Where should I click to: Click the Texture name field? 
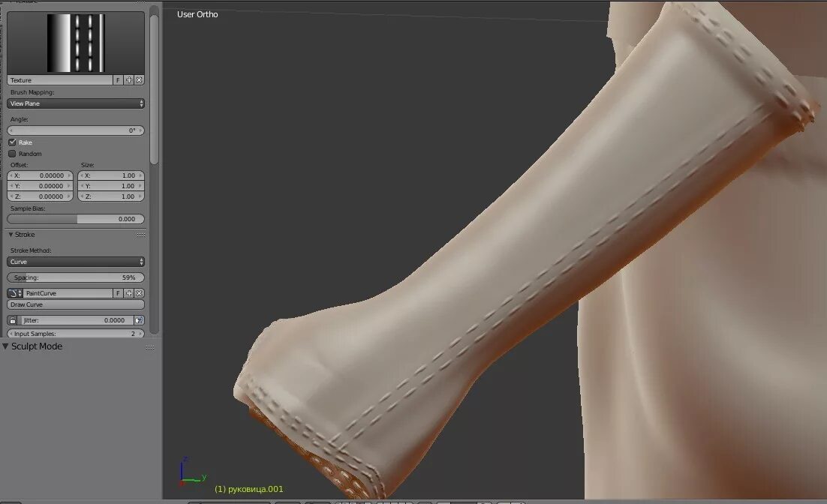(x=60, y=80)
